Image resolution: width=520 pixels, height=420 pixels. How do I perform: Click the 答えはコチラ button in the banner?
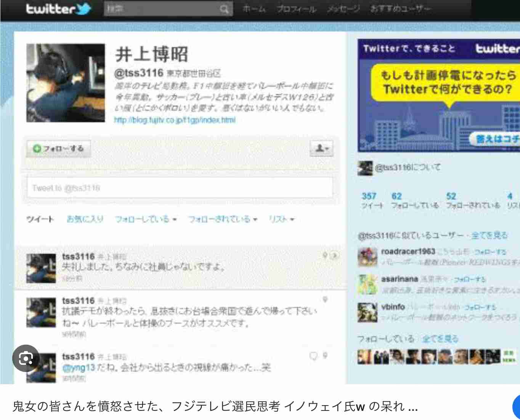click(495, 139)
